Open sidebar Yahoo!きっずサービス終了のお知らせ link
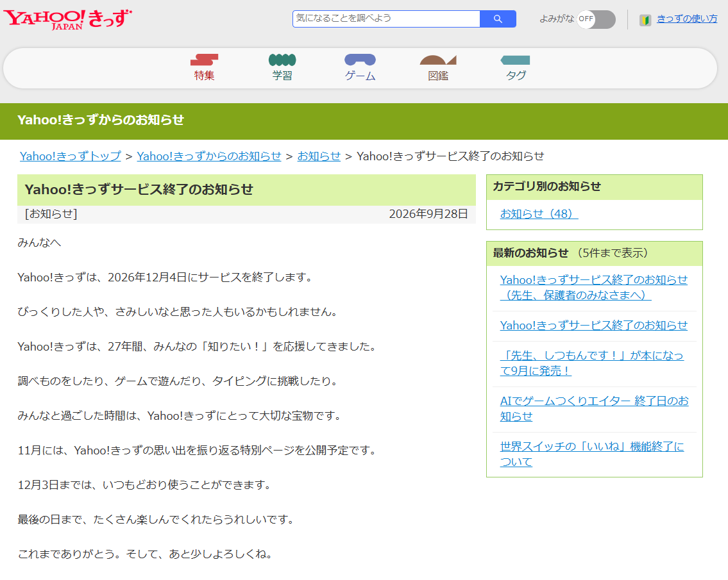728x580 pixels. [x=594, y=326]
